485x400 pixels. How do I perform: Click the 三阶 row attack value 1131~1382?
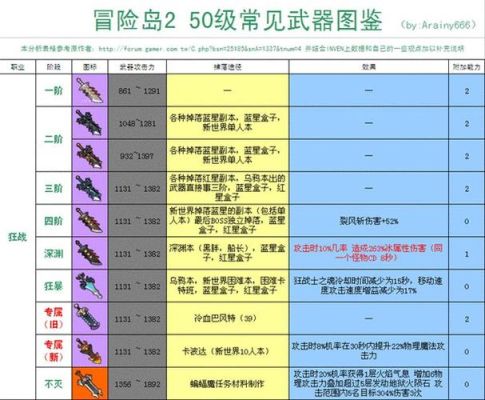(x=137, y=189)
